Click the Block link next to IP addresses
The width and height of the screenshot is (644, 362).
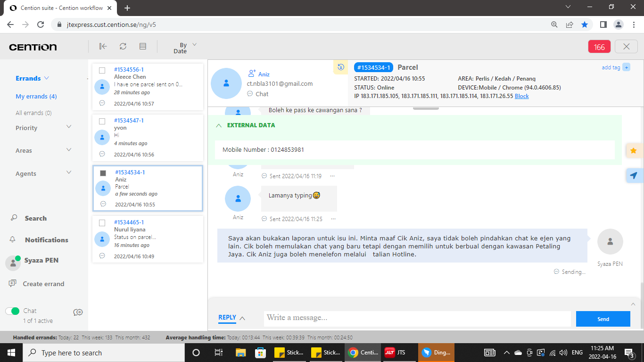(521, 96)
